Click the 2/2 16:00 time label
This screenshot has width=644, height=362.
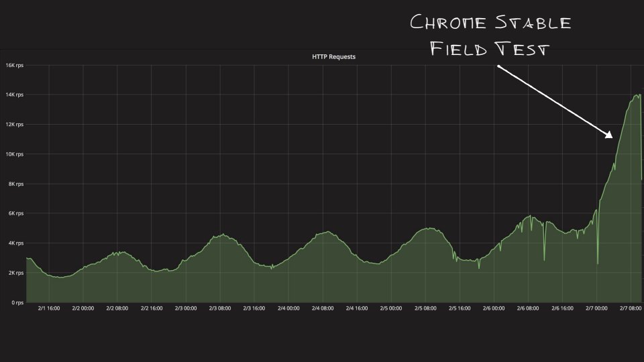pos(152,308)
